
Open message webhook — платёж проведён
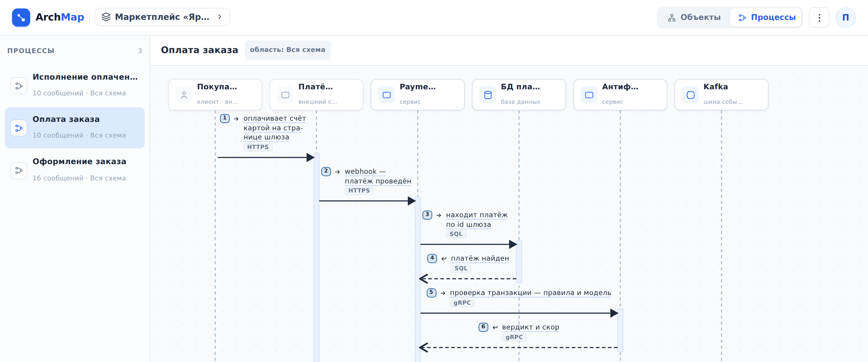point(378,176)
